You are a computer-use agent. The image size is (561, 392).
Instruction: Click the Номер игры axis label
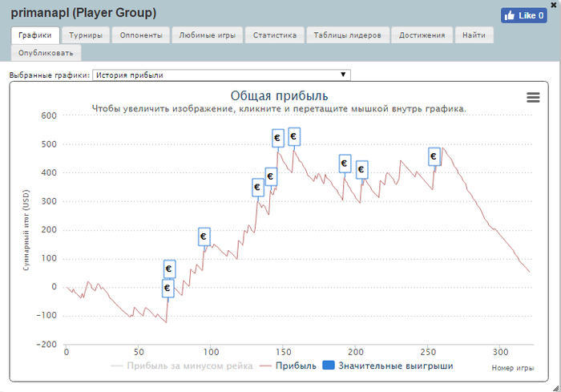(x=513, y=368)
